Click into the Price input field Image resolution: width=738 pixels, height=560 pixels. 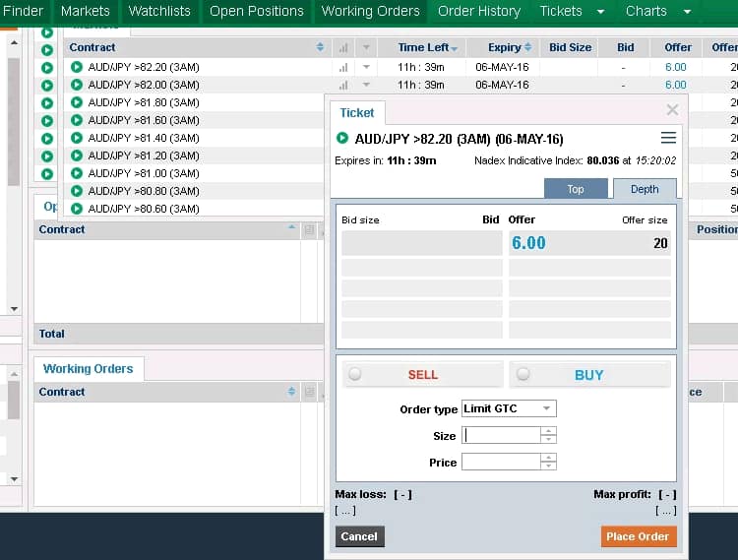click(501, 462)
